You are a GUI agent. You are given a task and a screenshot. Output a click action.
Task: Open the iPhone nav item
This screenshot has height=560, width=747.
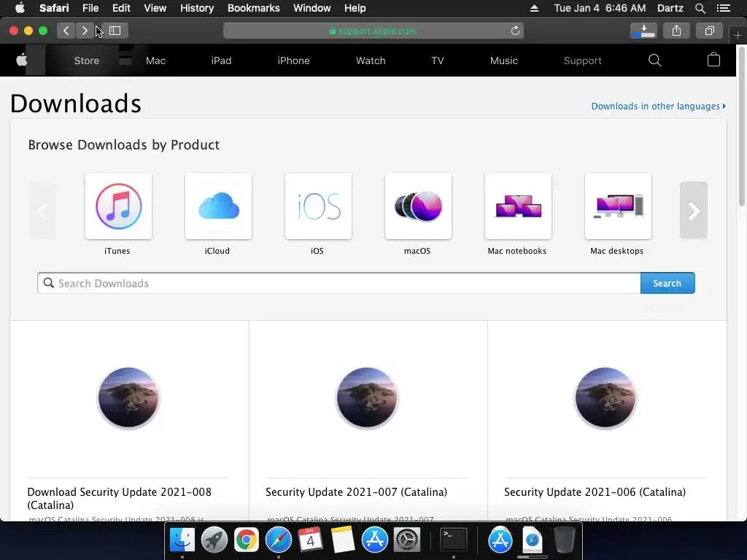coord(293,61)
